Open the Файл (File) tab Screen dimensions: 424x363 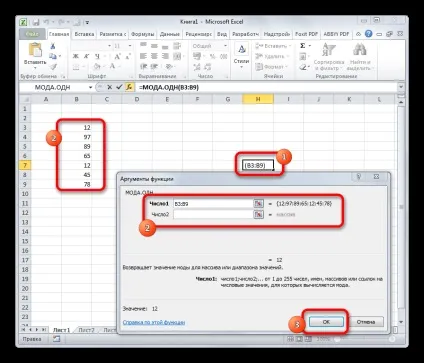[x=32, y=34]
